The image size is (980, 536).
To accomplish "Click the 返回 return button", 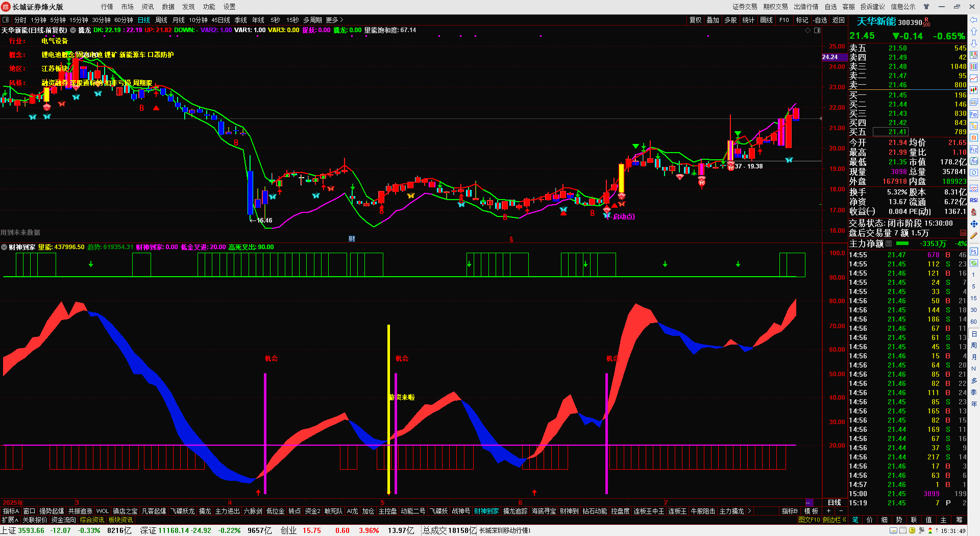I will click(839, 20).
